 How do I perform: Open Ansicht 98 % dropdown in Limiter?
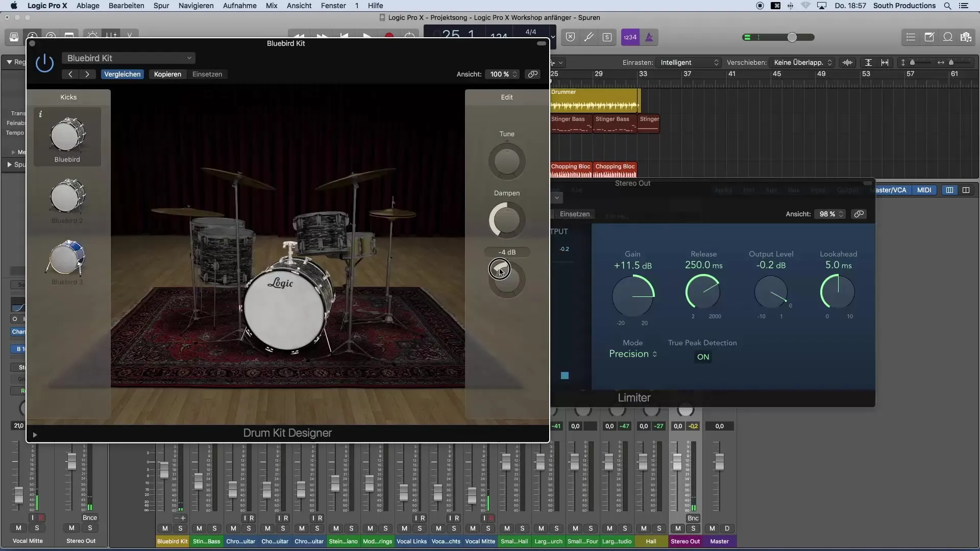[830, 214]
